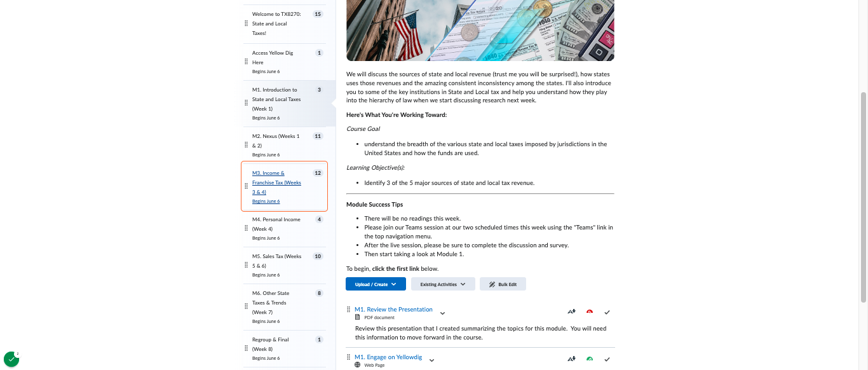Click the drag handle beside Welcome to TX8270
This screenshot has height=370, width=868.
point(247,24)
